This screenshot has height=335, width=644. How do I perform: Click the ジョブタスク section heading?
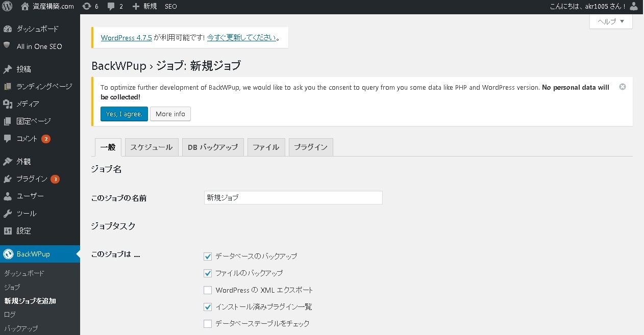coord(113,226)
